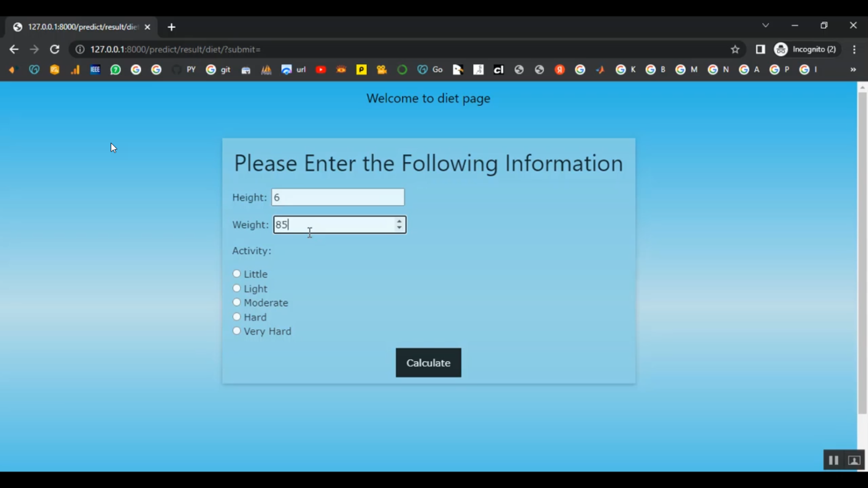Click the 'Activity:' label
Screen dimensions: 868x488
252,251
